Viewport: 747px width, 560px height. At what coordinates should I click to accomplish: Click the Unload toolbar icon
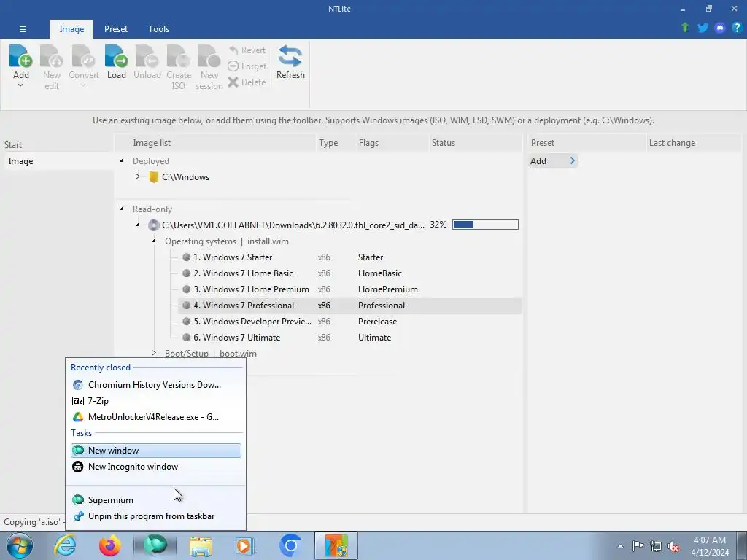pos(147,56)
